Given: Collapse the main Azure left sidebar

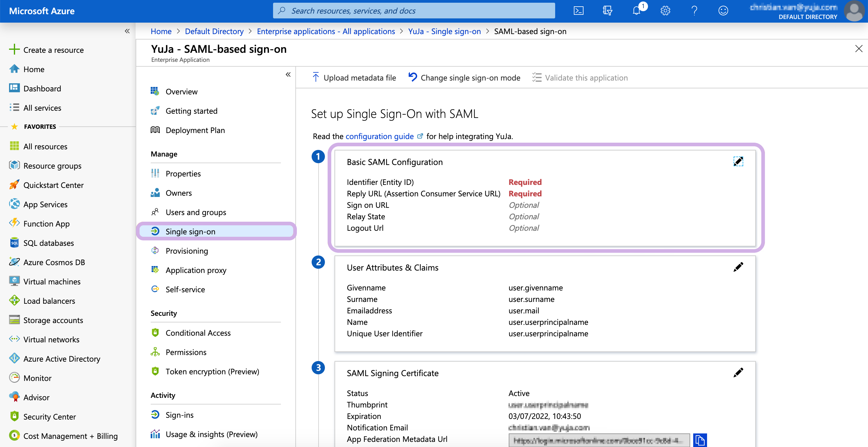Looking at the screenshot, I should pyautogui.click(x=127, y=31).
